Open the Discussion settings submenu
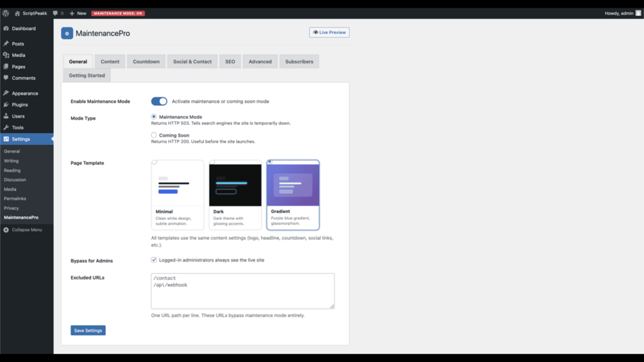 coord(15,180)
